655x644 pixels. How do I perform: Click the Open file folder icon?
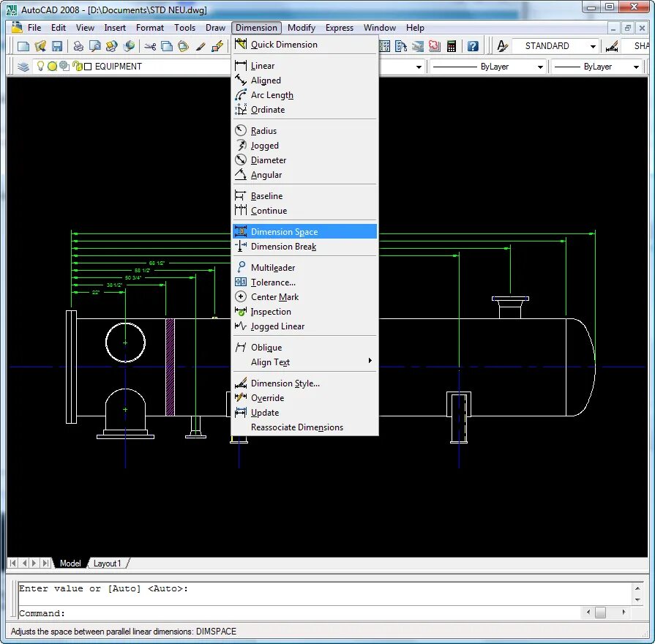click(x=40, y=46)
